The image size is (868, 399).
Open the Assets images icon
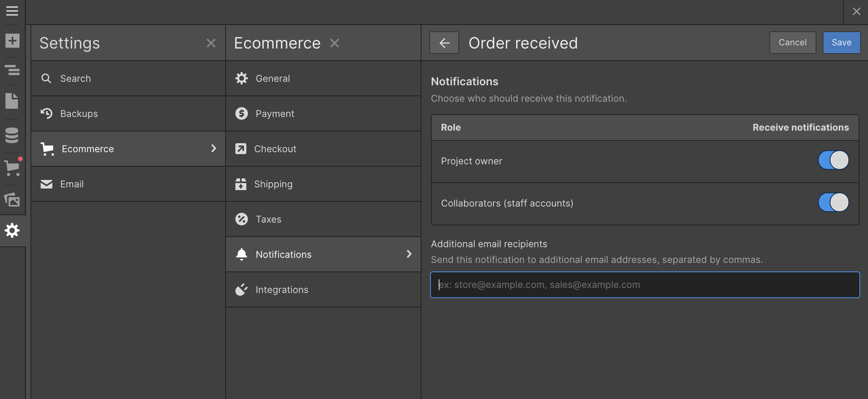pos(12,199)
